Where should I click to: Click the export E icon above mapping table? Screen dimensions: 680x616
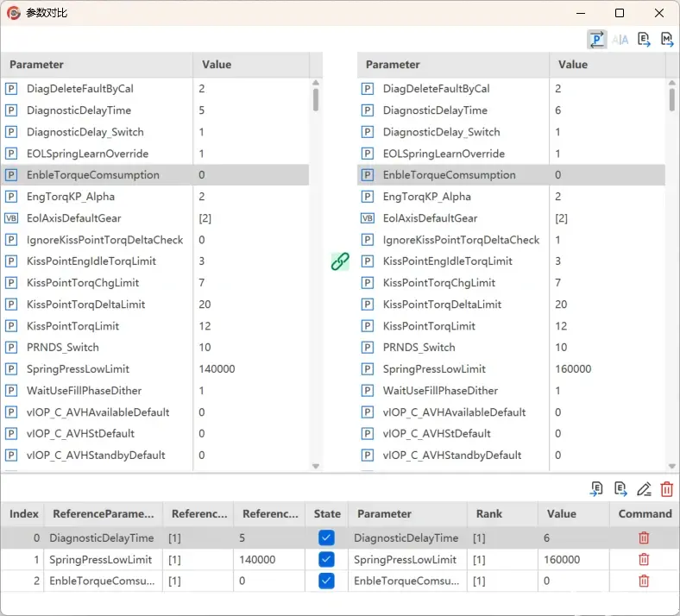pyautogui.click(x=620, y=489)
